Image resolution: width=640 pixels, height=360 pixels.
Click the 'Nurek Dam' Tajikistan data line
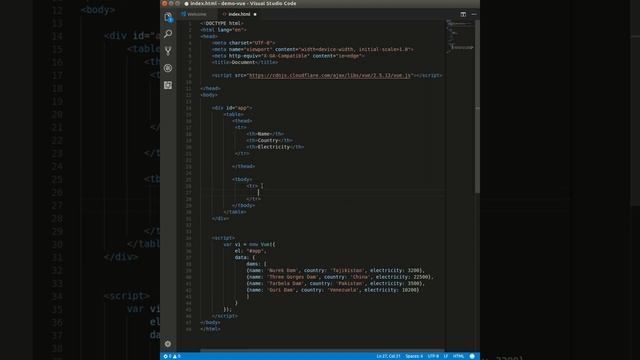(336, 270)
